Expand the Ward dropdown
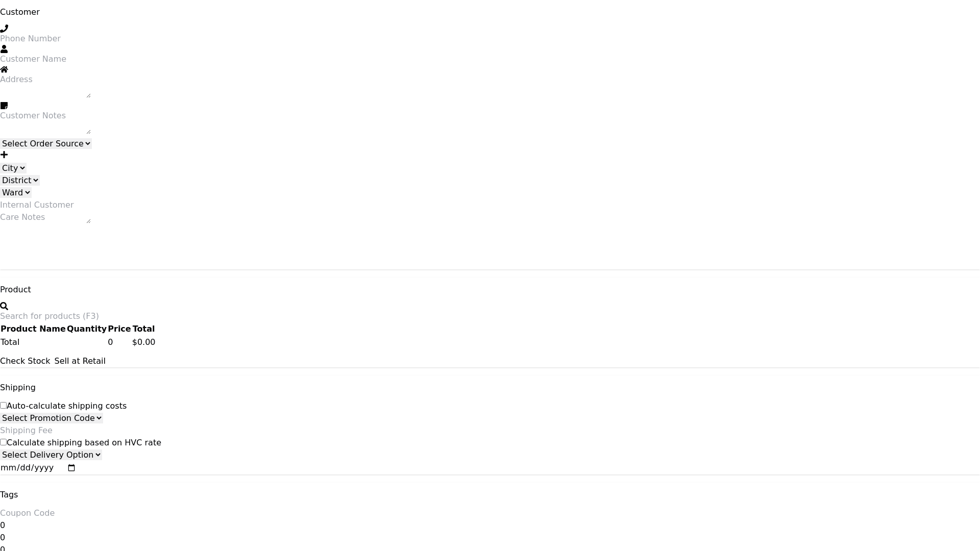Viewport: 980px width, 551px height. tap(16, 193)
